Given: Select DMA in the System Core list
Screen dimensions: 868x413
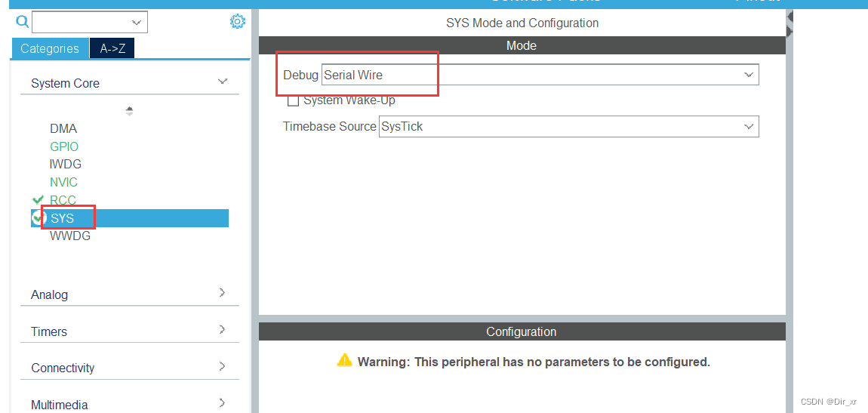Looking at the screenshot, I should coord(63,129).
